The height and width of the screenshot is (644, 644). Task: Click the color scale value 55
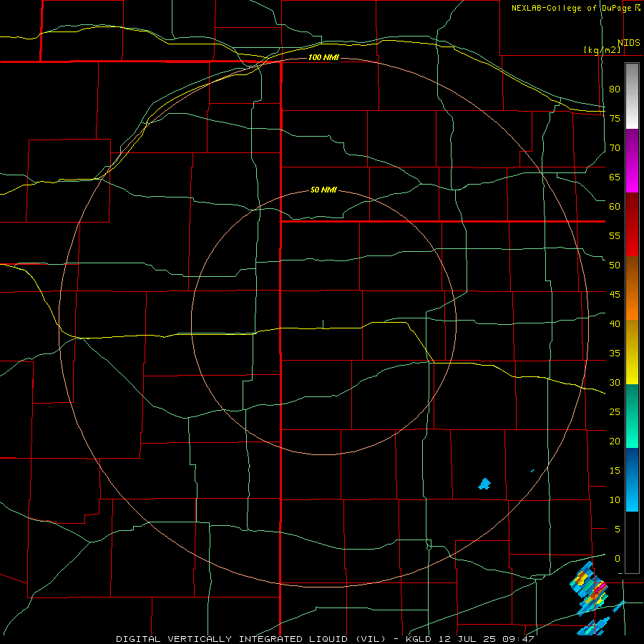[615, 235]
